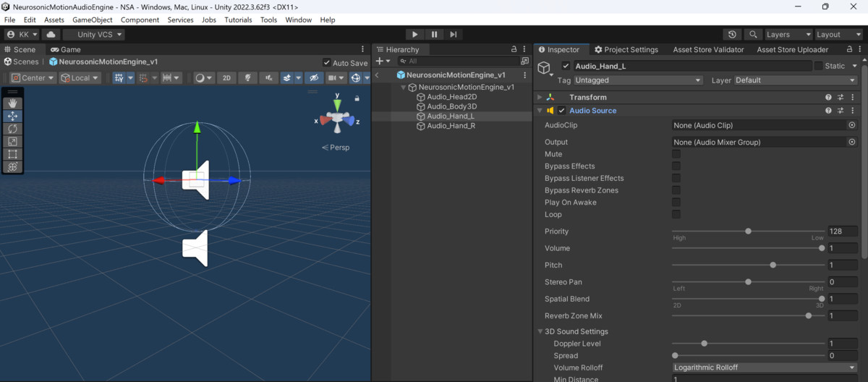The image size is (868, 382).
Task: Select the combined Transform tool
Action: (x=12, y=167)
